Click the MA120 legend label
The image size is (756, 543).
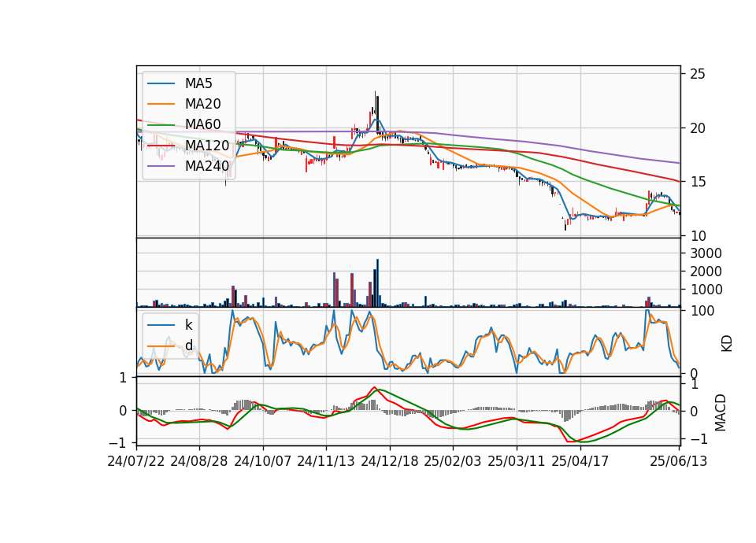click(x=207, y=145)
